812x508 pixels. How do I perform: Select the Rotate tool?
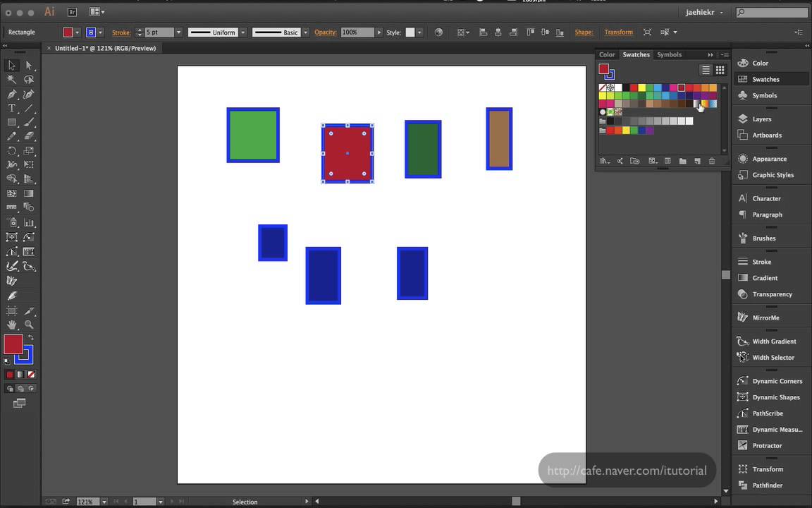click(11, 151)
